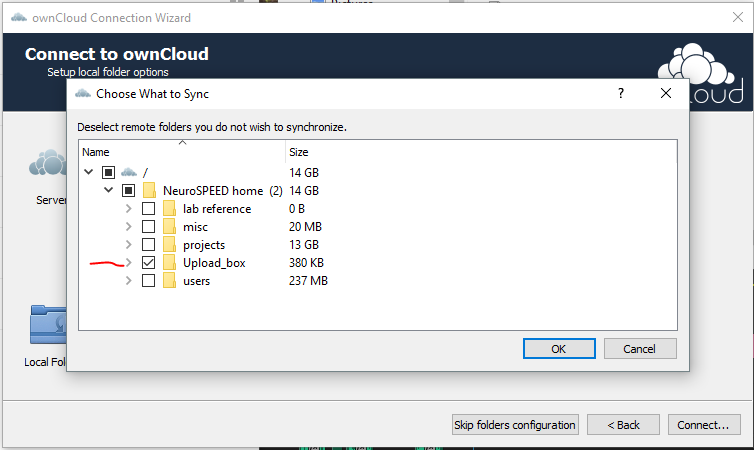Click the ownCloud cloud icon beside root '/'

click(129, 172)
